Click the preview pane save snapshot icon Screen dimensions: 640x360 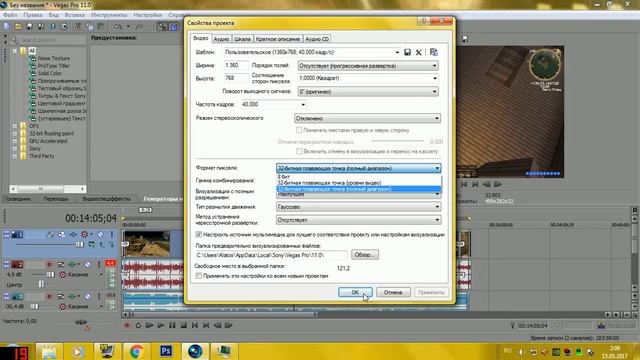[x=464, y=39]
